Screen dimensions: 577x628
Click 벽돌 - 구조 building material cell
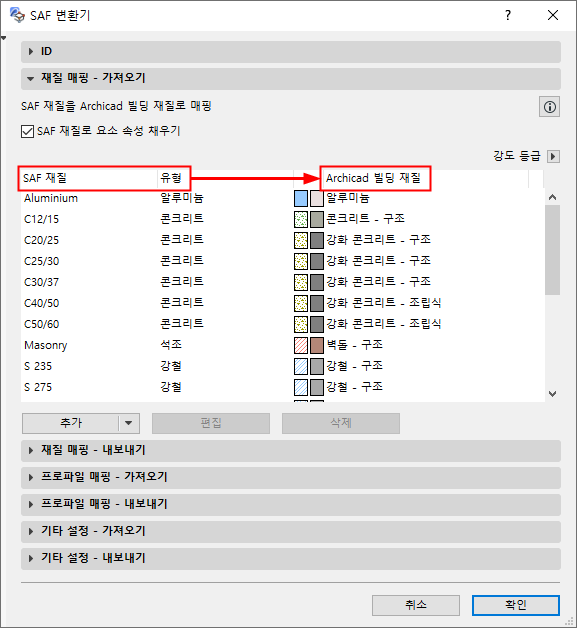coord(354,345)
